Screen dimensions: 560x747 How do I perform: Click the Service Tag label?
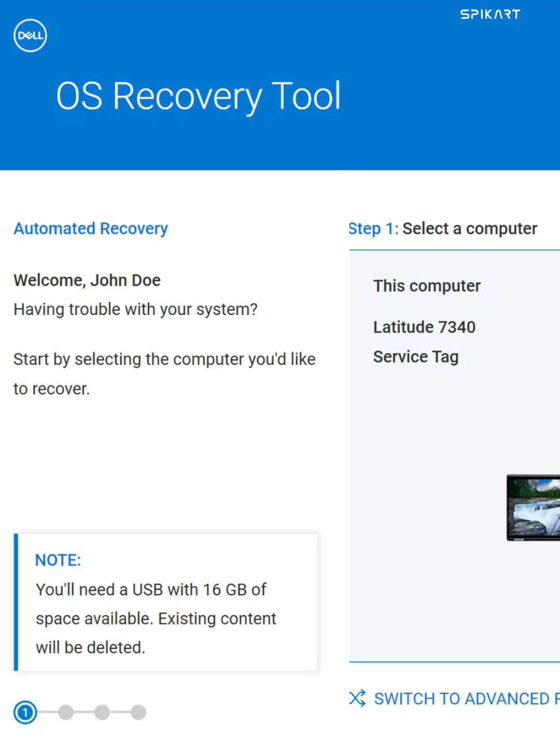point(416,357)
